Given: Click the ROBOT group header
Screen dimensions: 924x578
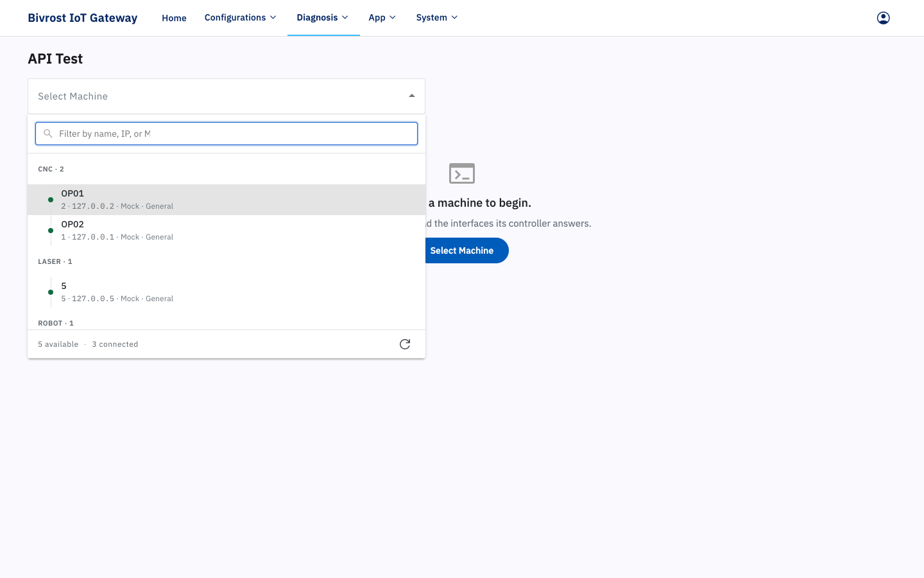Looking at the screenshot, I should (x=56, y=323).
